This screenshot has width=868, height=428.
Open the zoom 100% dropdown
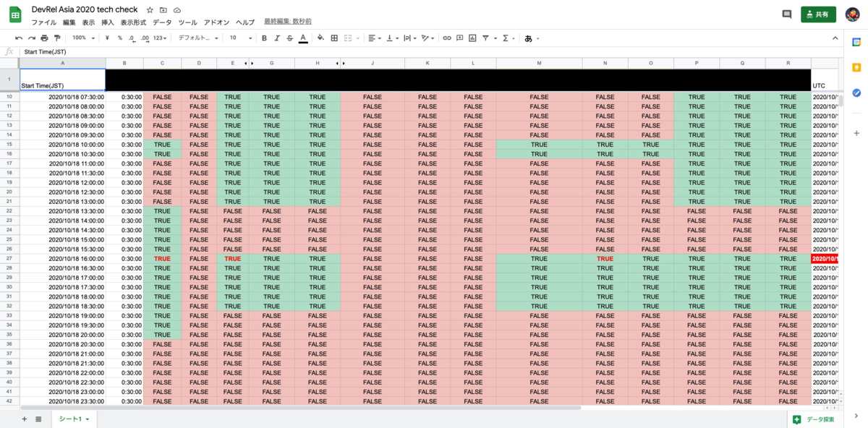(82, 38)
